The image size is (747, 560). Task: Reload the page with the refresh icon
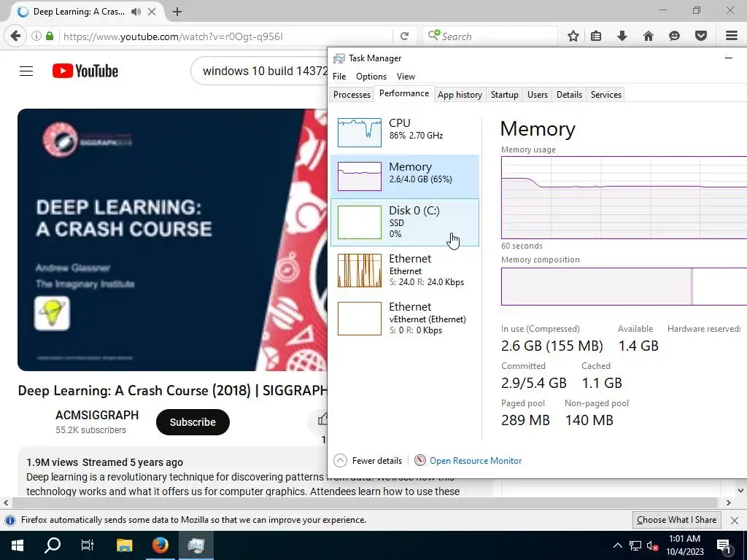point(404,36)
